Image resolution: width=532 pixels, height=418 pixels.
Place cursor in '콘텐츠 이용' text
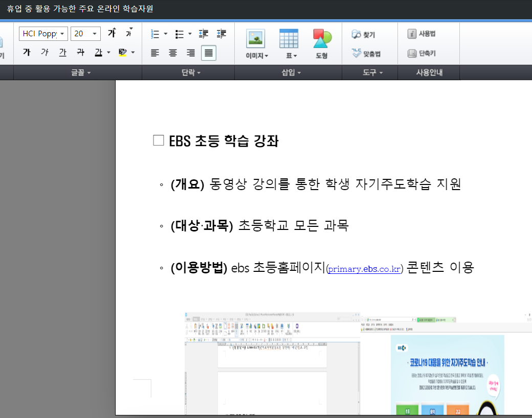(x=440, y=267)
